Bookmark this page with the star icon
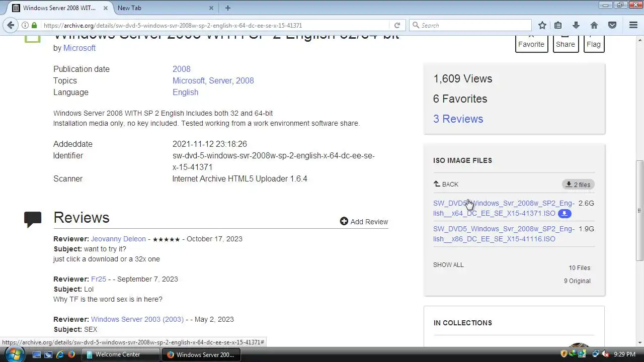This screenshot has height=362, width=644. click(x=542, y=25)
